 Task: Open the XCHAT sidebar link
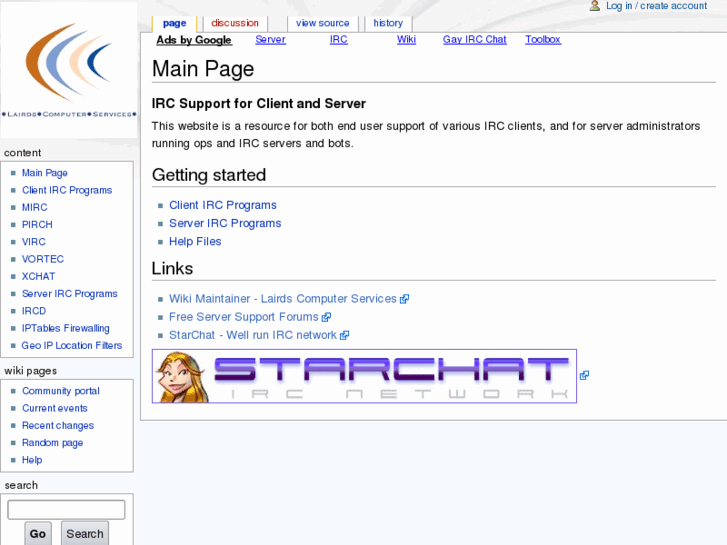pyautogui.click(x=38, y=276)
